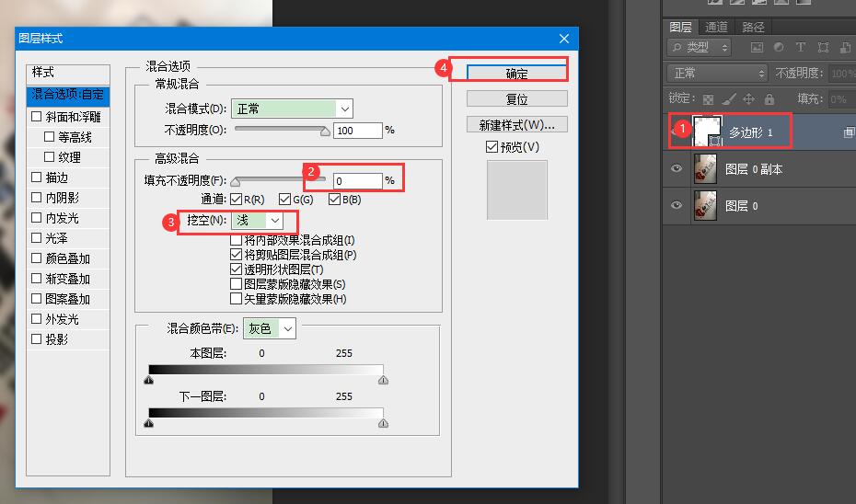Click 新建样式(W)... button
Screen dimensions: 856x504
pos(517,125)
